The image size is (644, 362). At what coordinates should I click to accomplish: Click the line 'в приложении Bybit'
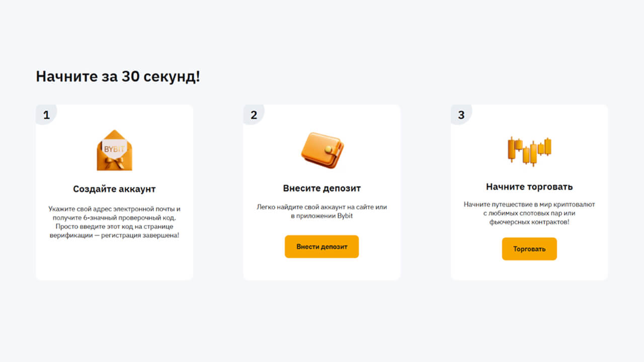tap(322, 216)
